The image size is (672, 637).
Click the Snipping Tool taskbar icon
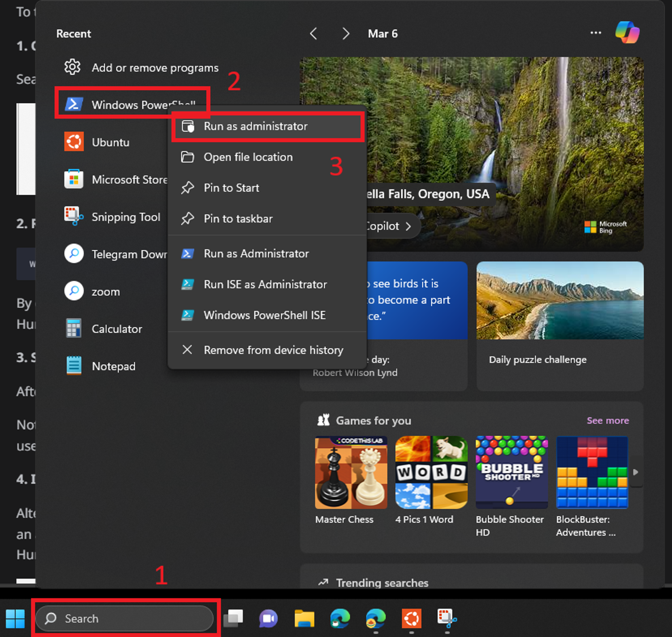click(x=447, y=618)
